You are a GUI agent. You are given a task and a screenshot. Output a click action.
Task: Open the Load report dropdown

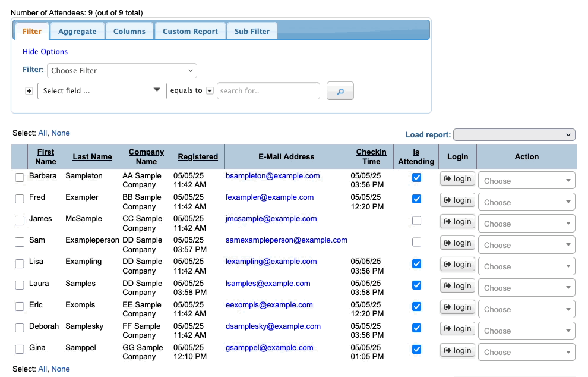(514, 135)
